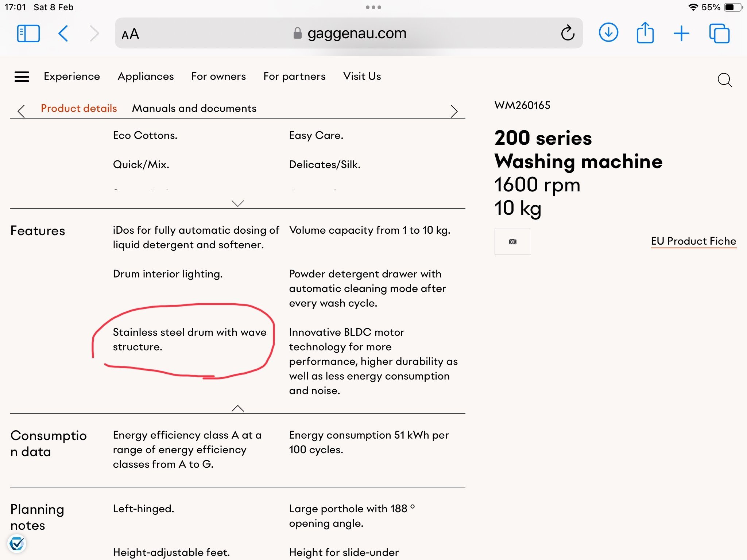Open the product image thumbnail
Screen dimensions: 747x560
512,241
